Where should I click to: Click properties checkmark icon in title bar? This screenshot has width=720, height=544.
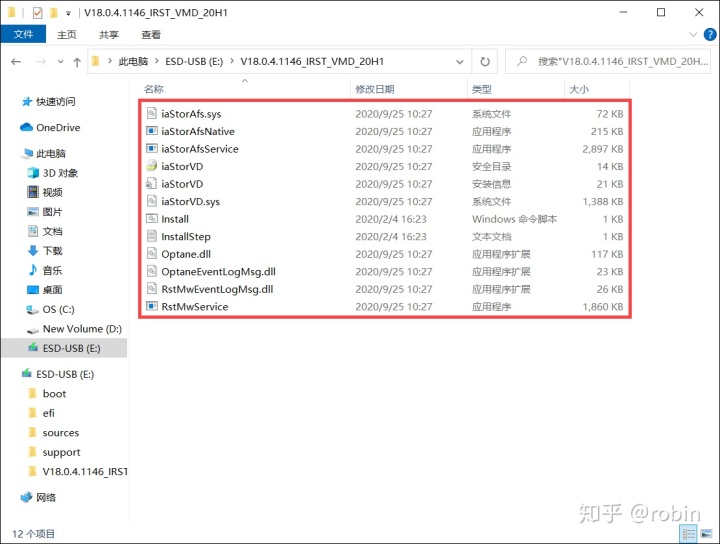pyautogui.click(x=38, y=13)
